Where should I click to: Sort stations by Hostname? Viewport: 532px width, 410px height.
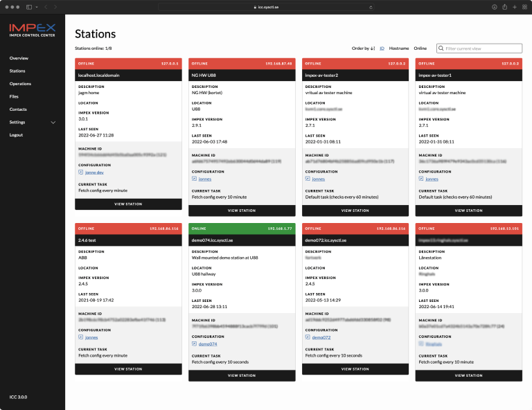(x=398, y=48)
